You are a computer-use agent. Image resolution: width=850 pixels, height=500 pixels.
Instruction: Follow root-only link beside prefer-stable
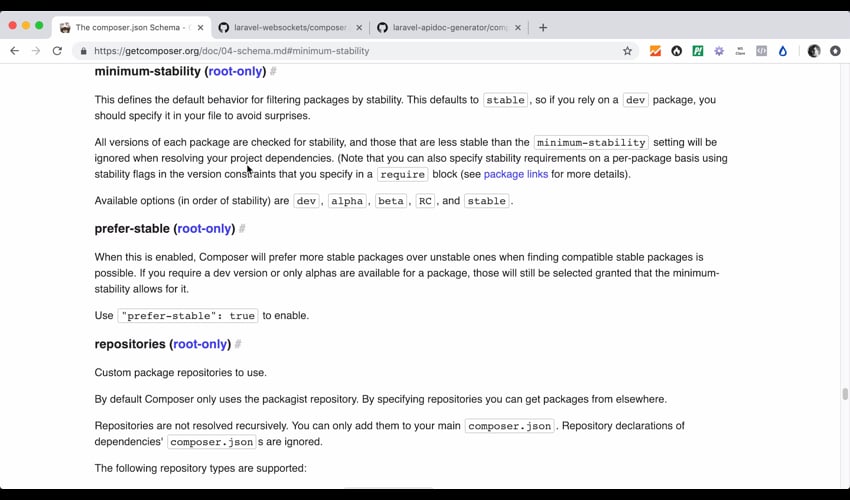pyautogui.click(x=204, y=228)
